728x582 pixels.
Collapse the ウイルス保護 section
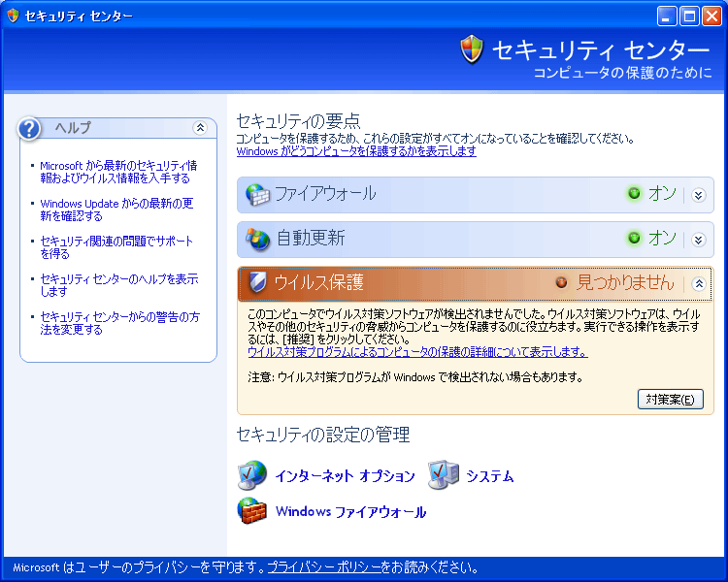pyautogui.click(x=698, y=283)
